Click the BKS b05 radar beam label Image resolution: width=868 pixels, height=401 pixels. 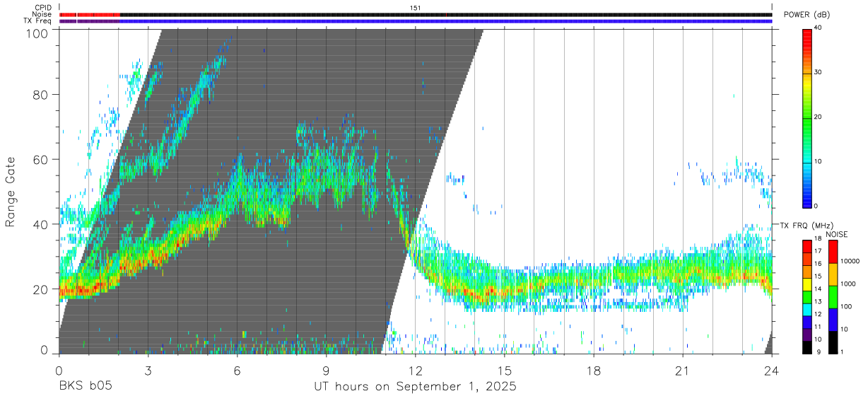(x=85, y=387)
